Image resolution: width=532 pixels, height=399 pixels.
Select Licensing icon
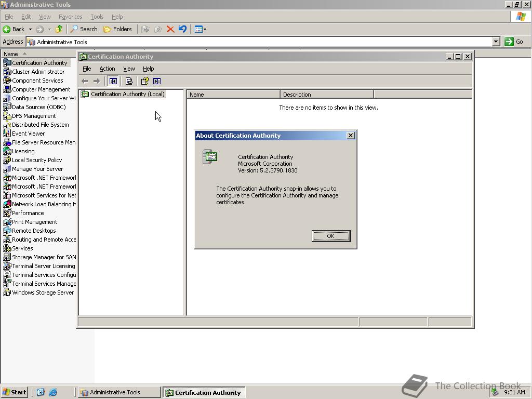[7, 151]
